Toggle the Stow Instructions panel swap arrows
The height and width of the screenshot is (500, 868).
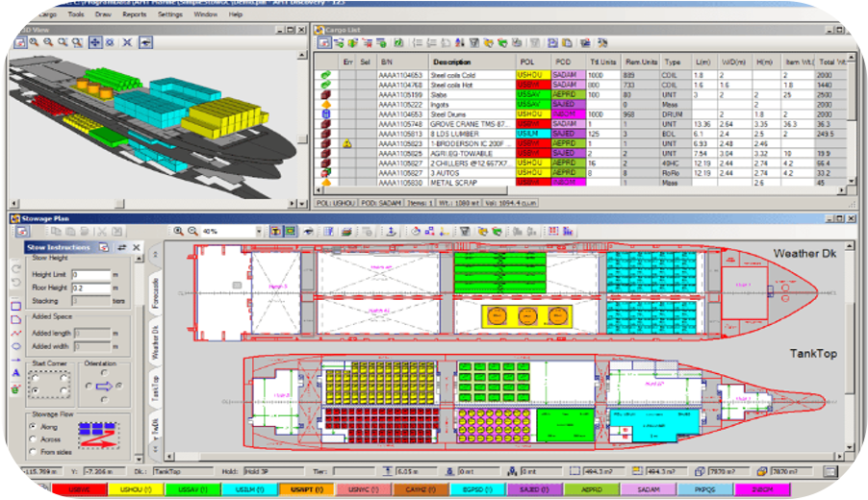pyautogui.click(x=122, y=248)
